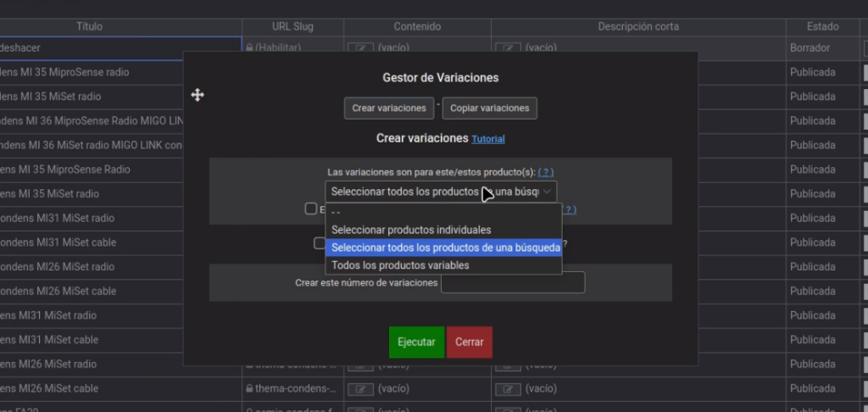Open the ( ? ) help beside 'este/estos producto(s)'
The width and height of the screenshot is (868, 412).
click(x=546, y=172)
